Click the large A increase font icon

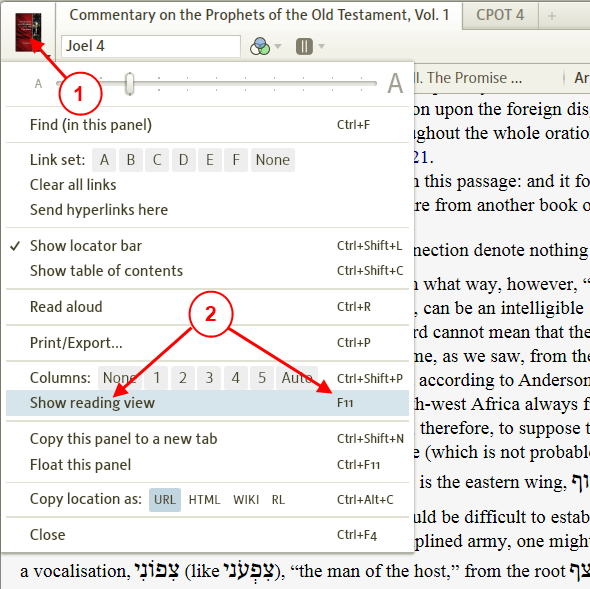pyautogui.click(x=395, y=84)
